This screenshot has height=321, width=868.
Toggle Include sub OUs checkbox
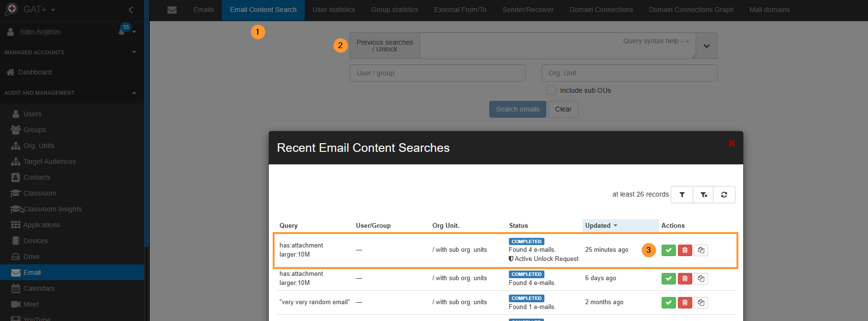[551, 90]
